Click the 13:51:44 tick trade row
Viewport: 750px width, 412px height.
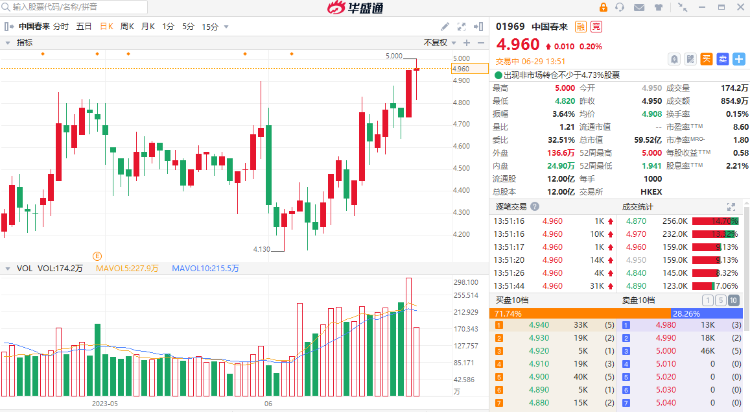(x=553, y=286)
